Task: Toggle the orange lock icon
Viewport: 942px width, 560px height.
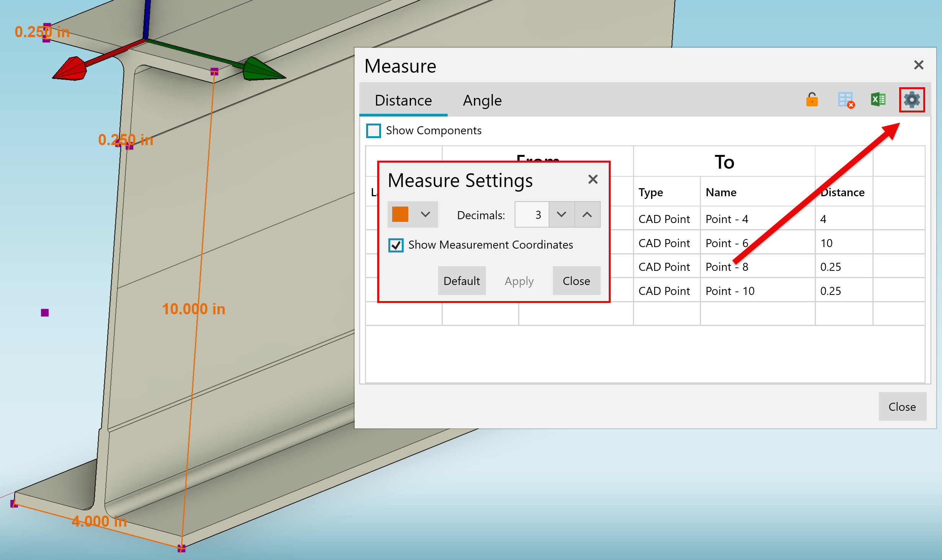Action: pos(812,100)
